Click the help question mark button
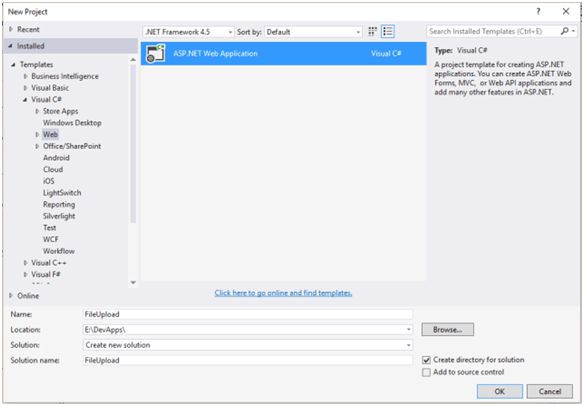This screenshot has height=406, width=584. coord(538,12)
